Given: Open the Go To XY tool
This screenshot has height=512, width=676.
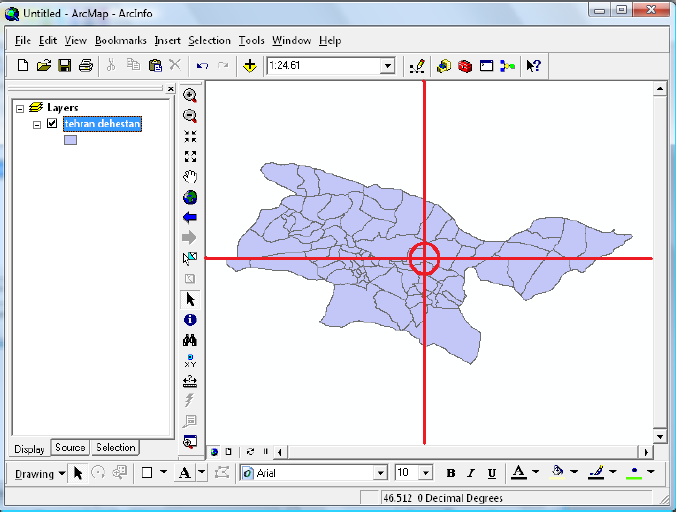Looking at the screenshot, I should (x=190, y=361).
